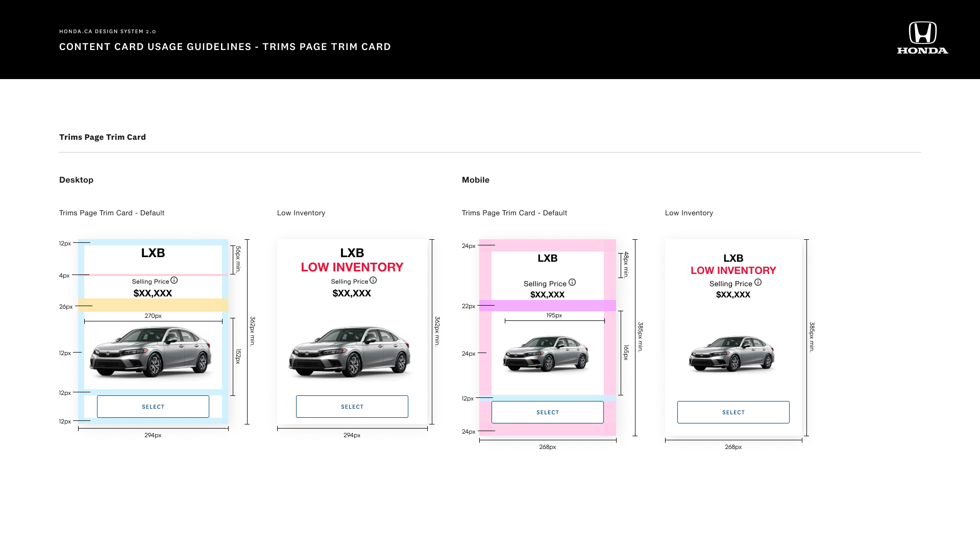The width and height of the screenshot is (980, 551).
Task: Click "HONDA.CA DESIGN SYSTEM 2.0" header text
Action: 108,32
